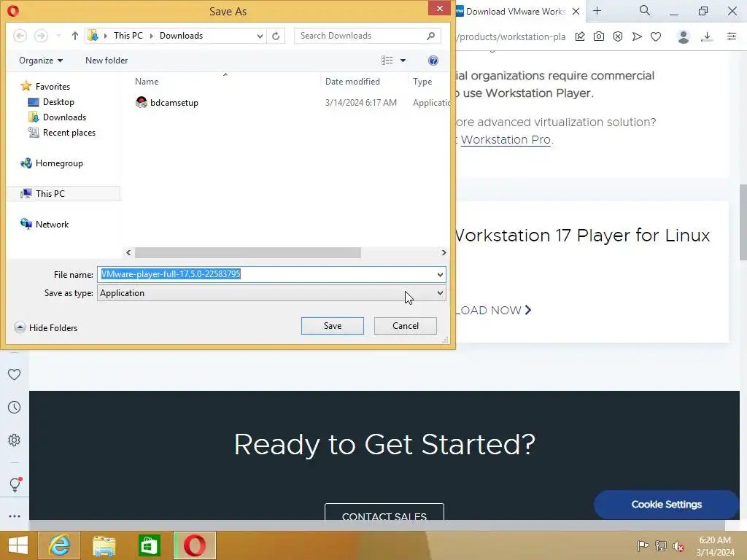
Task: Open Opera ad blocker shield icon
Action: (x=618, y=36)
